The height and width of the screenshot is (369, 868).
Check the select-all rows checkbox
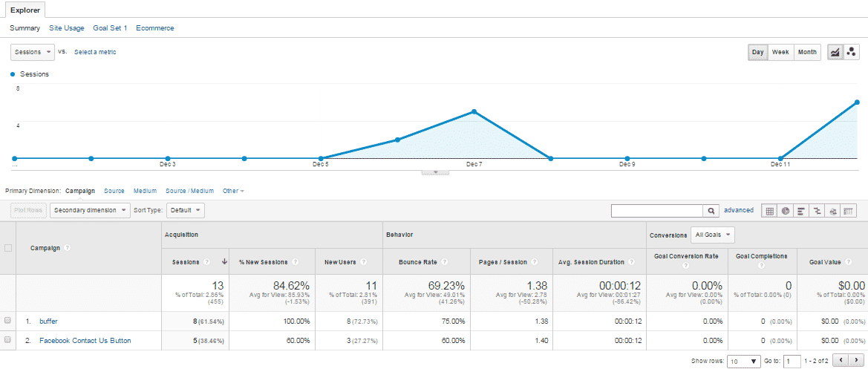point(7,248)
